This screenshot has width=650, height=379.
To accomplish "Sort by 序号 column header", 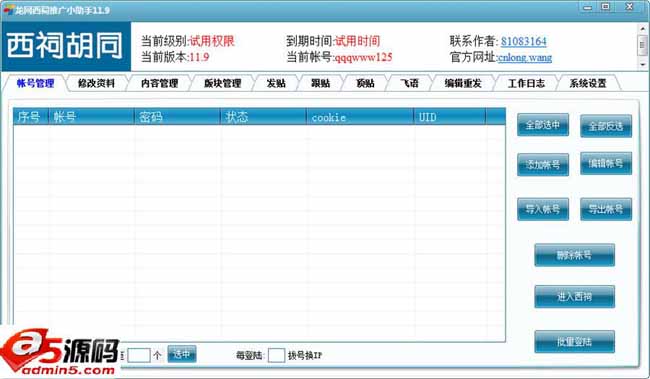I will click(31, 117).
